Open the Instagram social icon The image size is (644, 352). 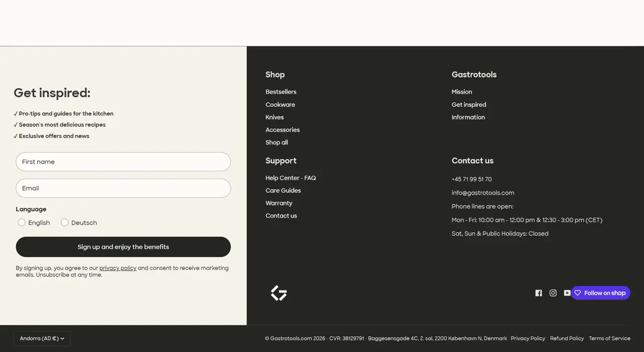pos(553,293)
